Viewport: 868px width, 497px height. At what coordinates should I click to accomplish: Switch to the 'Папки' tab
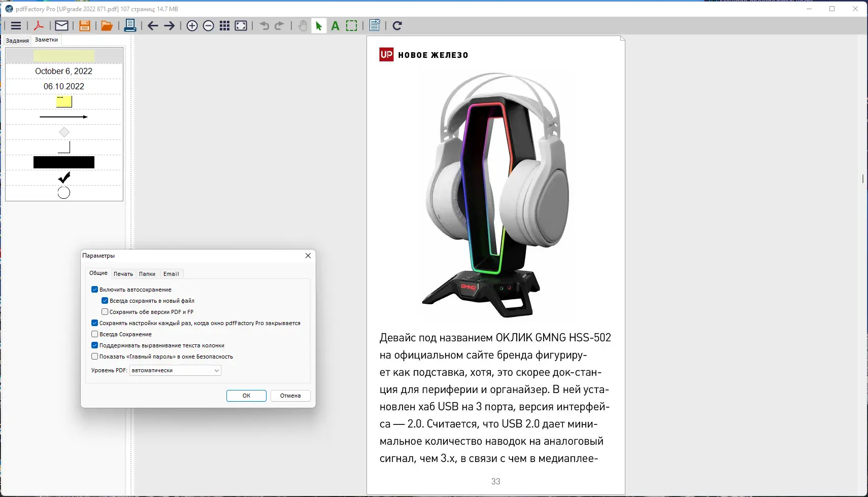[x=147, y=274]
